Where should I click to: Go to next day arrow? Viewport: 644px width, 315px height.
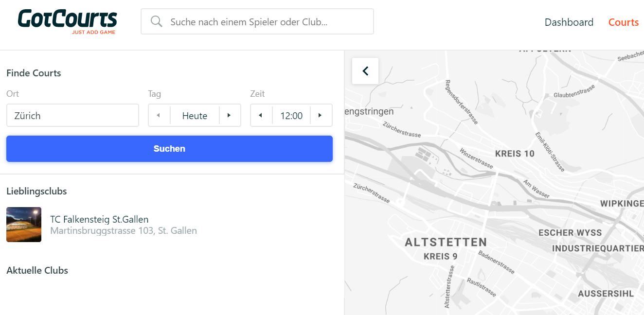tap(230, 116)
